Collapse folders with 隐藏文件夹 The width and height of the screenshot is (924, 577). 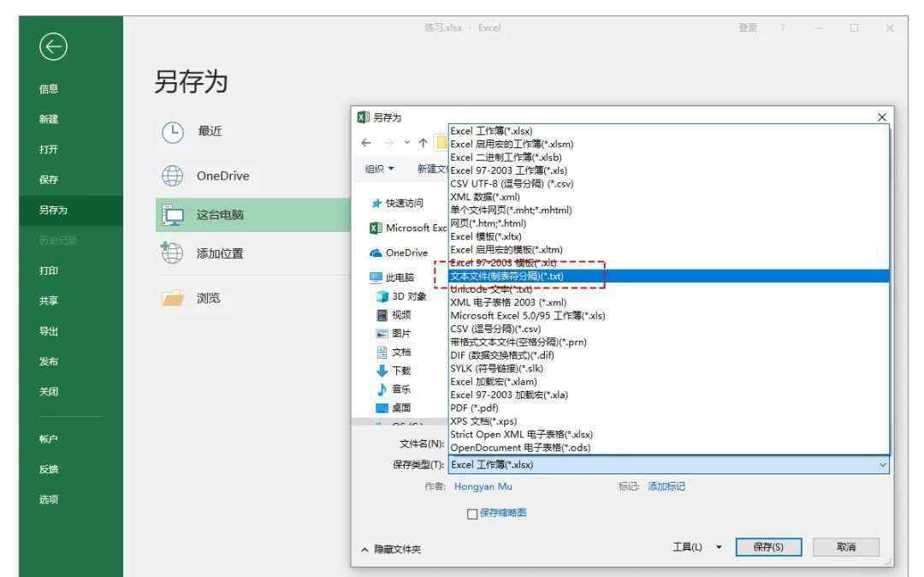click(391, 550)
